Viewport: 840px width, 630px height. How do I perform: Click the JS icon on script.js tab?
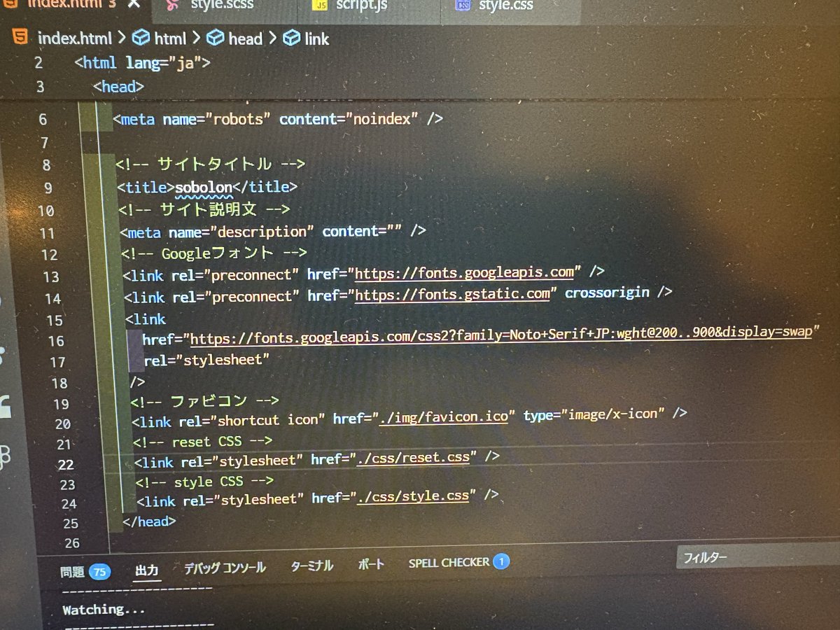tap(321, 5)
